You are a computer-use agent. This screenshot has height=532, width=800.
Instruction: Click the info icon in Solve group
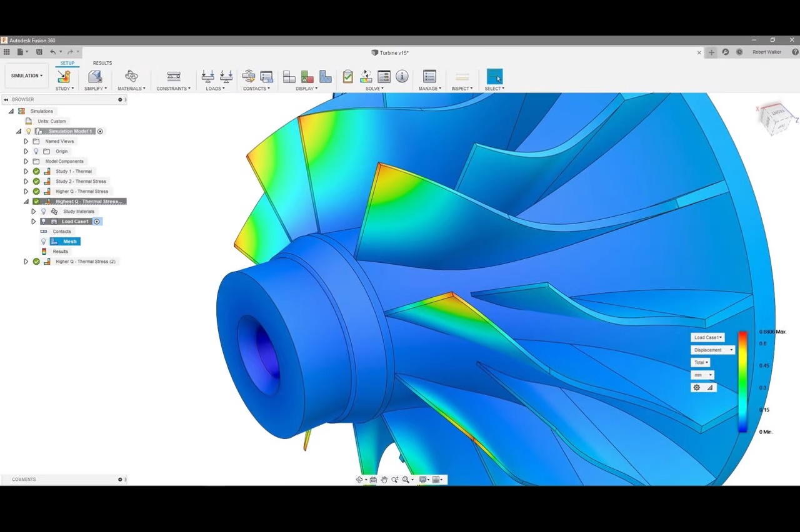point(402,76)
